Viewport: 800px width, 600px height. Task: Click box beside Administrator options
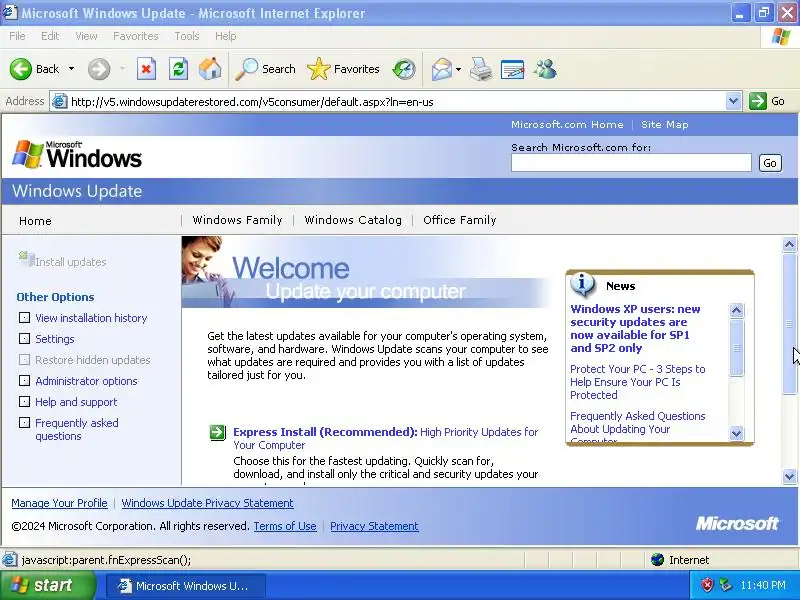coord(24,381)
